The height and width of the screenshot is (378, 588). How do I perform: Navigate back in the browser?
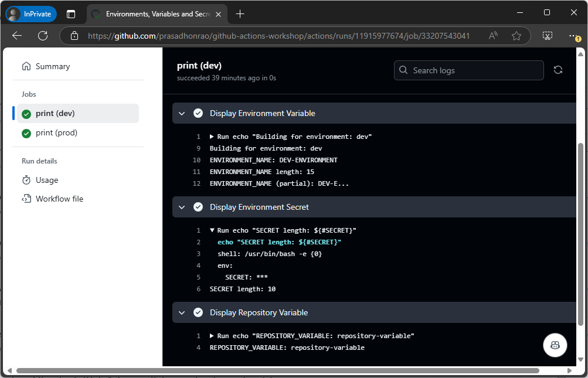coord(16,35)
